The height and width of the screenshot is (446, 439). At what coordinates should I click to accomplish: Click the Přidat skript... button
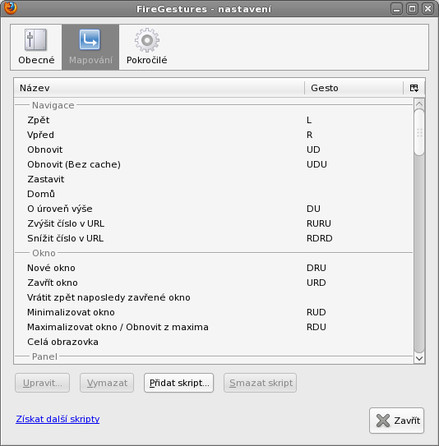[179, 383]
